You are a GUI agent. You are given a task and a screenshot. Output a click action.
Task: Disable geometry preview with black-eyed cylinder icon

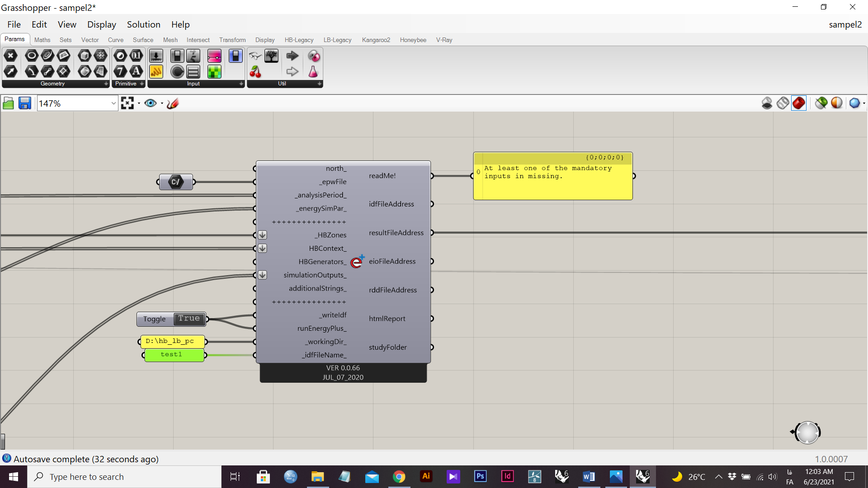pyautogui.click(x=767, y=103)
